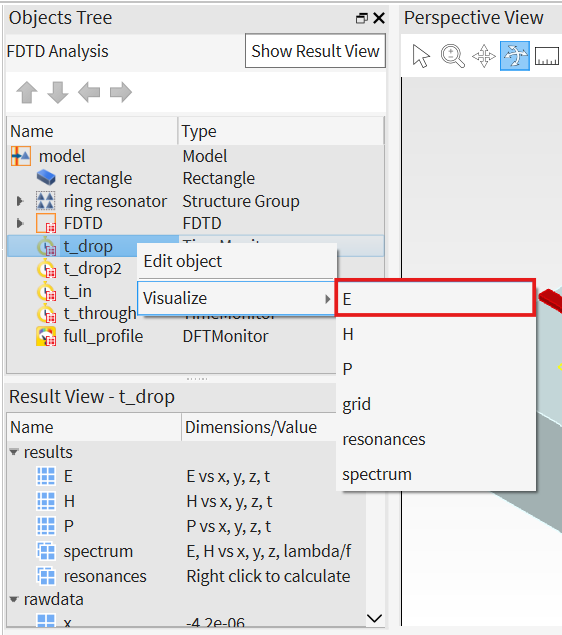Click the right arrow in Objects Tree
This screenshot has width=562, height=635.
[121, 92]
